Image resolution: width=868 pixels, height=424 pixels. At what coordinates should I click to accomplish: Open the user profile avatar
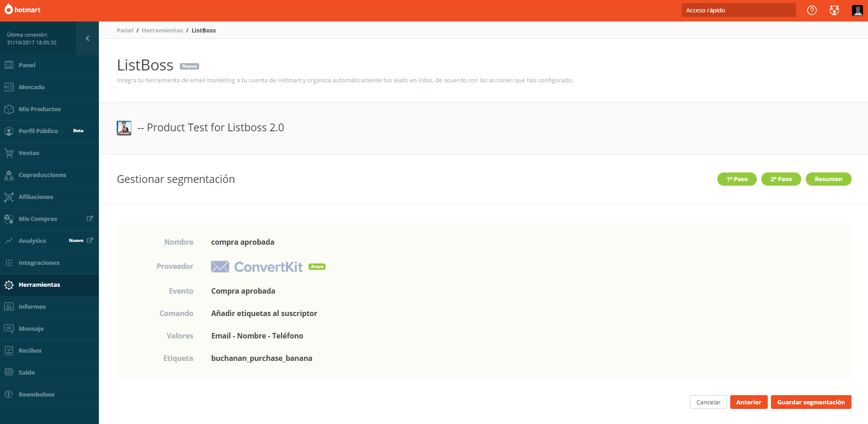click(857, 10)
